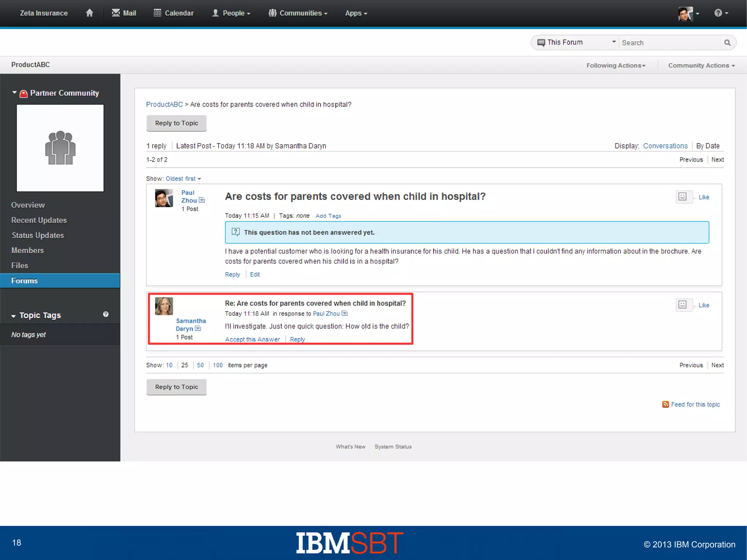Screen dimensions: 747x560
Task: Open the This Forum search scope dropdown
Action: tap(577, 42)
